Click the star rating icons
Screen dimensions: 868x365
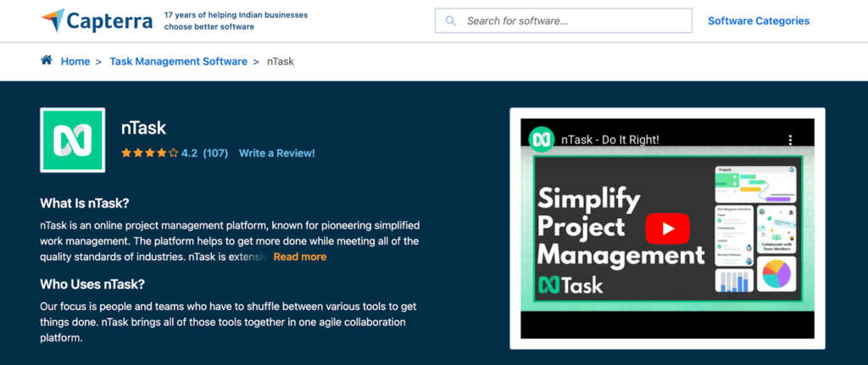(149, 153)
